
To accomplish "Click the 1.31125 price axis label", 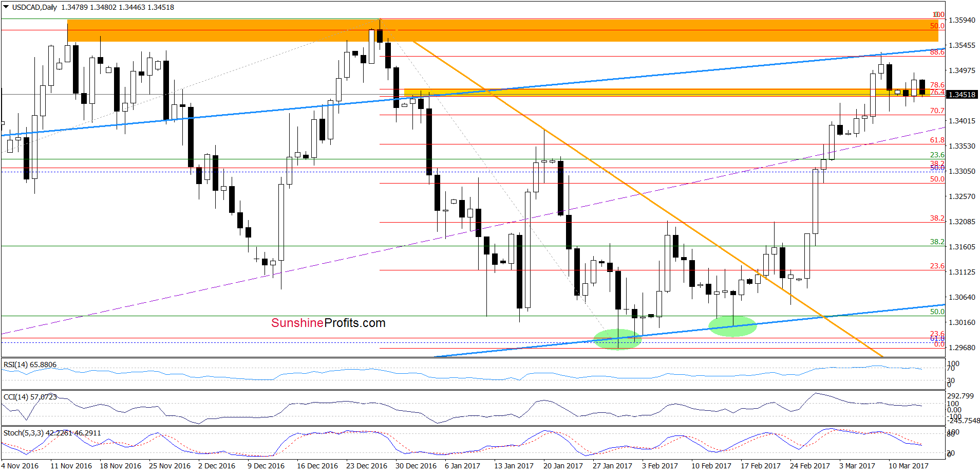I will tap(962, 272).
